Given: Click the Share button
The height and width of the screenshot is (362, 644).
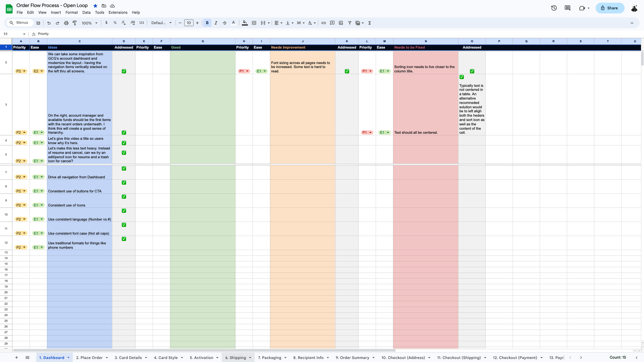Looking at the screenshot, I should click(609, 8).
